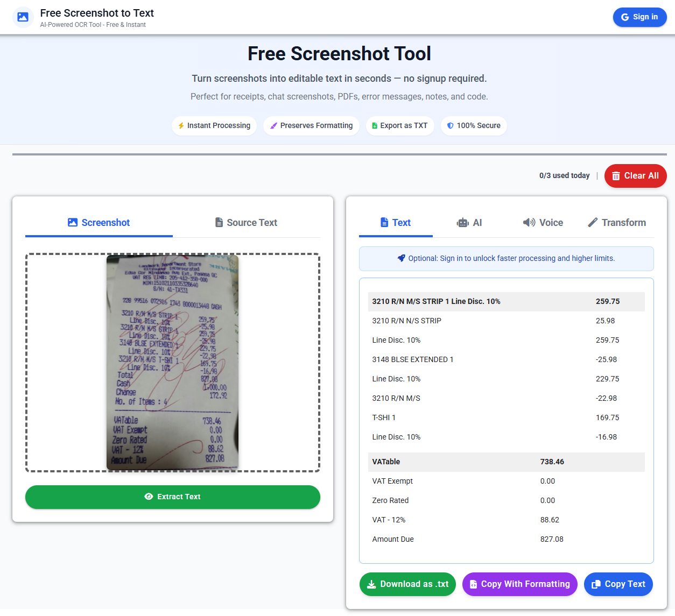The height and width of the screenshot is (616, 675).
Task: Click the Transform pencil icon
Action: [593, 222]
